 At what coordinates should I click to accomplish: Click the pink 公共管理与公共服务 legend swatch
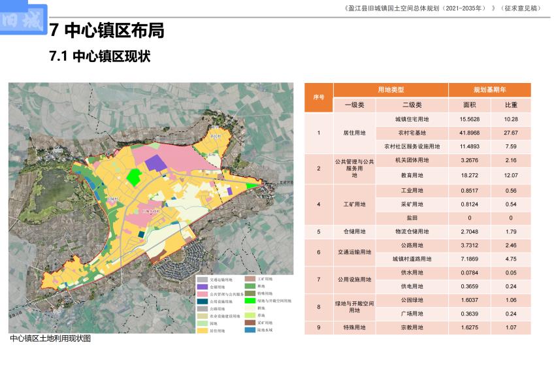(x=203, y=294)
